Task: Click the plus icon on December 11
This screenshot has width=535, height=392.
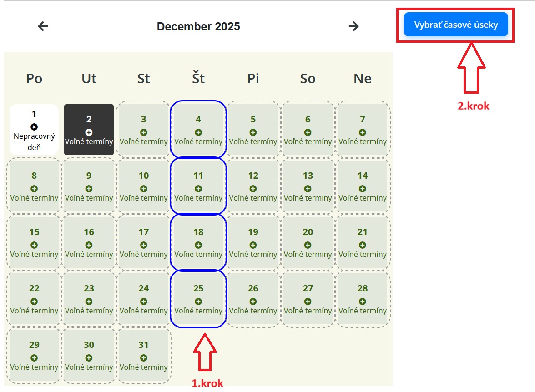Action: pos(198,189)
